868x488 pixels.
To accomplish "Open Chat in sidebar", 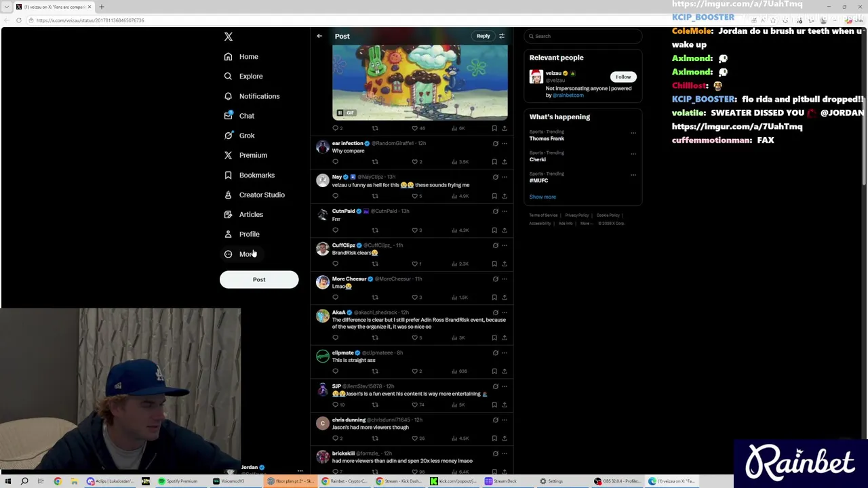I will pos(239,116).
